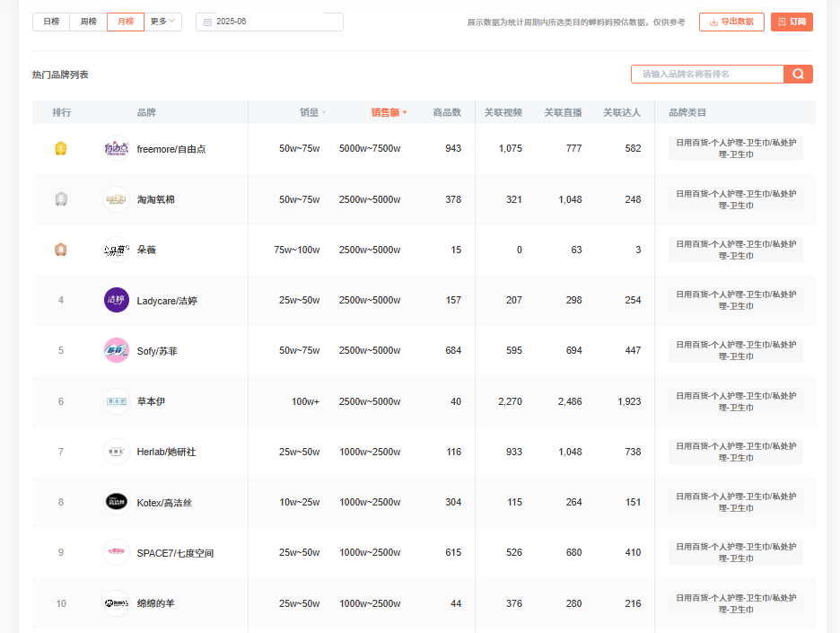
Task: Switch to the 周榜 weekly ranking tab
Action: (88, 22)
